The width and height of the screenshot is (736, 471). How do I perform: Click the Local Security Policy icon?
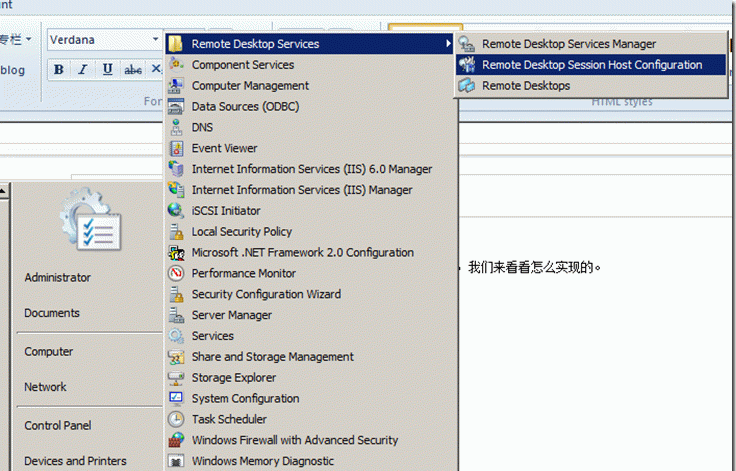[176, 232]
